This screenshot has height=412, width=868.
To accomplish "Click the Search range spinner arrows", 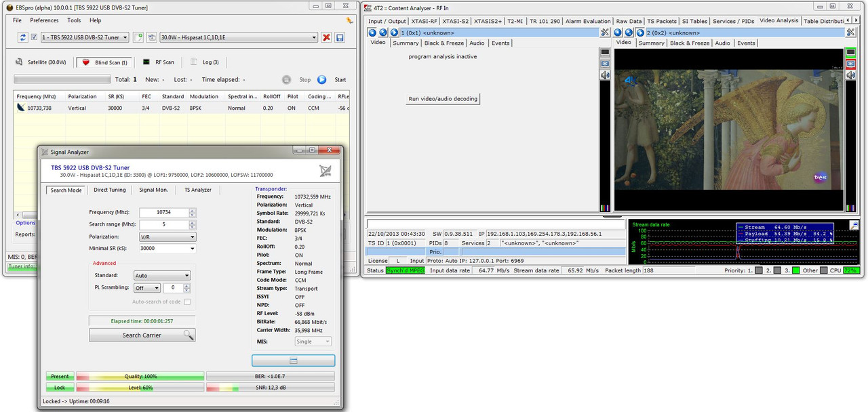I will 193,224.
